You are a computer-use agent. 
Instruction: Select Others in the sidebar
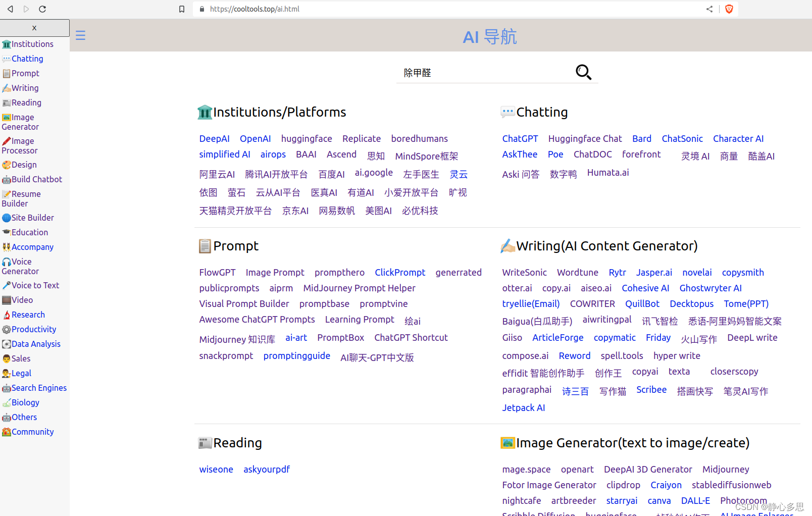(20, 417)
